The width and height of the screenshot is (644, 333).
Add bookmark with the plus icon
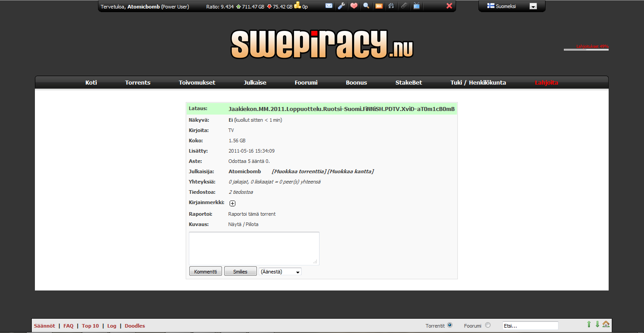pos(232,203)
